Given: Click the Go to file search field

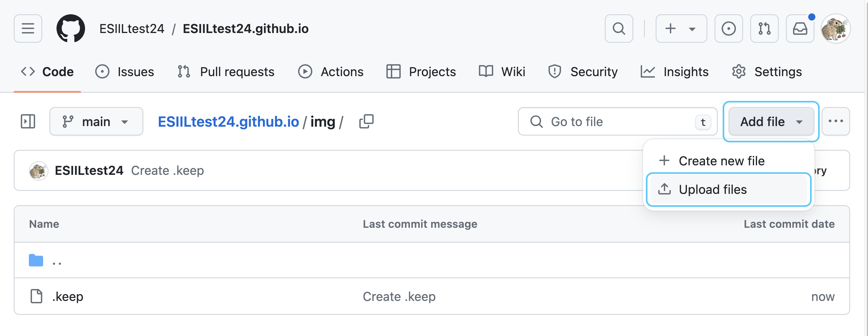Looking at the screenshot, I should coord(618,122).
